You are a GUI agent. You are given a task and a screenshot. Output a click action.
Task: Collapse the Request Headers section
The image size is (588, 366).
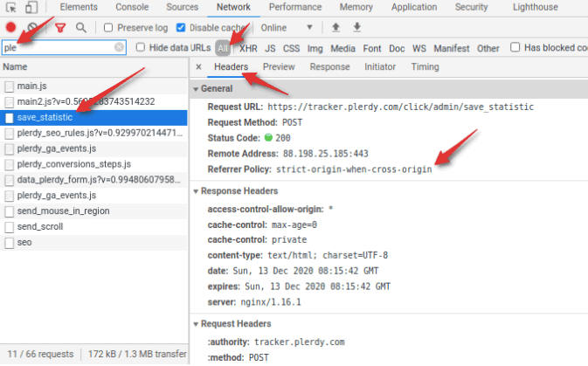196,324
